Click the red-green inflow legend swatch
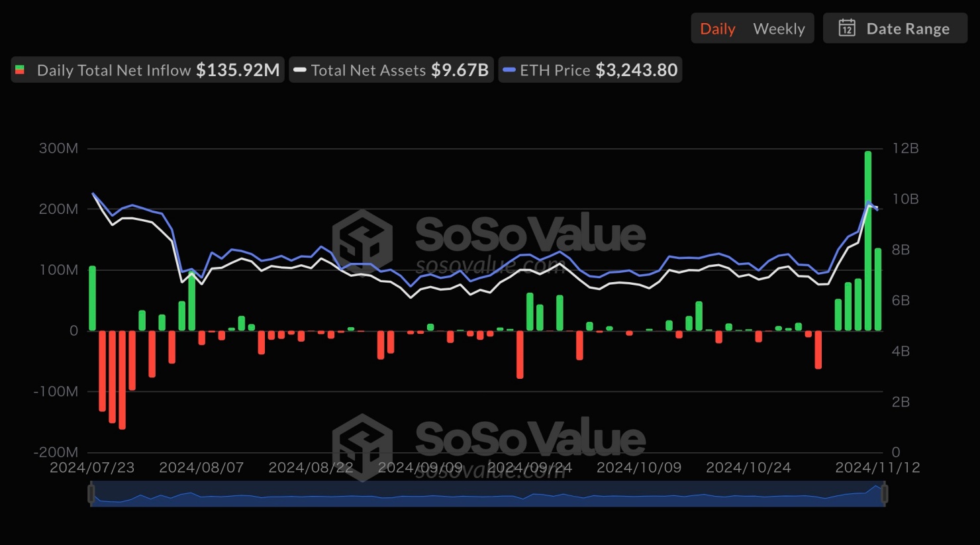The image size is (980, 545). tap(20, 70)
